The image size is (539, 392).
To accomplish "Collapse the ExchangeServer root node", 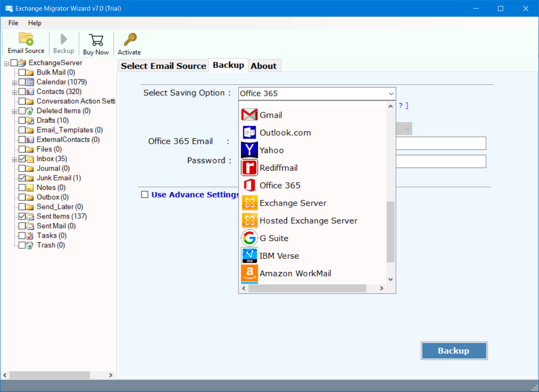I will (6, 63).
